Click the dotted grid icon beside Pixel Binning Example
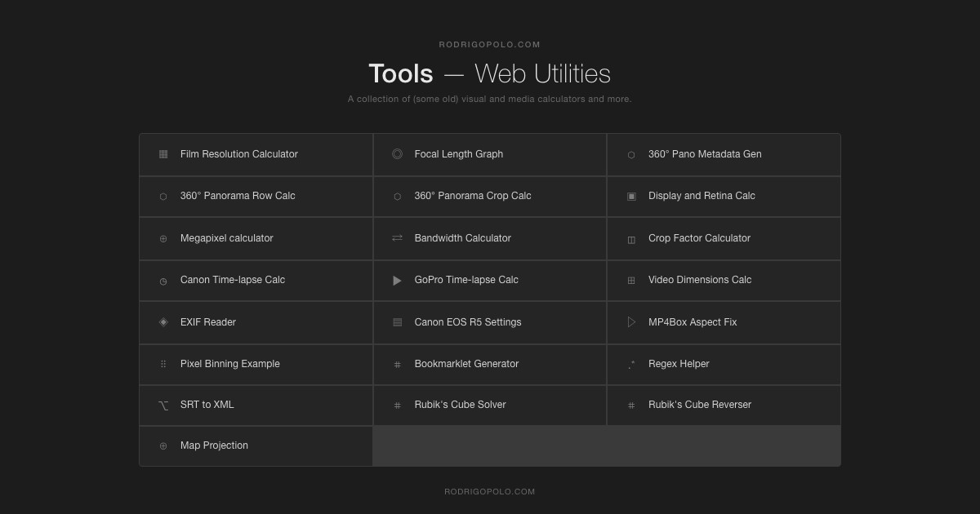 click(163, 364)
